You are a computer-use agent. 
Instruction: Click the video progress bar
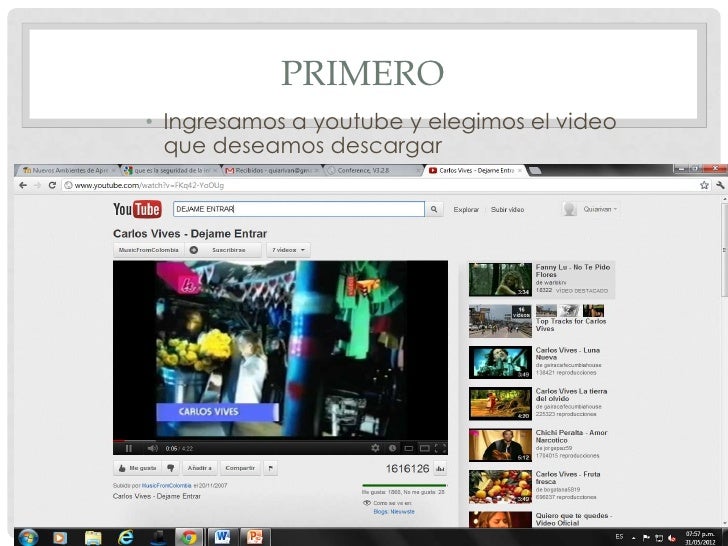[x=280, y=440]
